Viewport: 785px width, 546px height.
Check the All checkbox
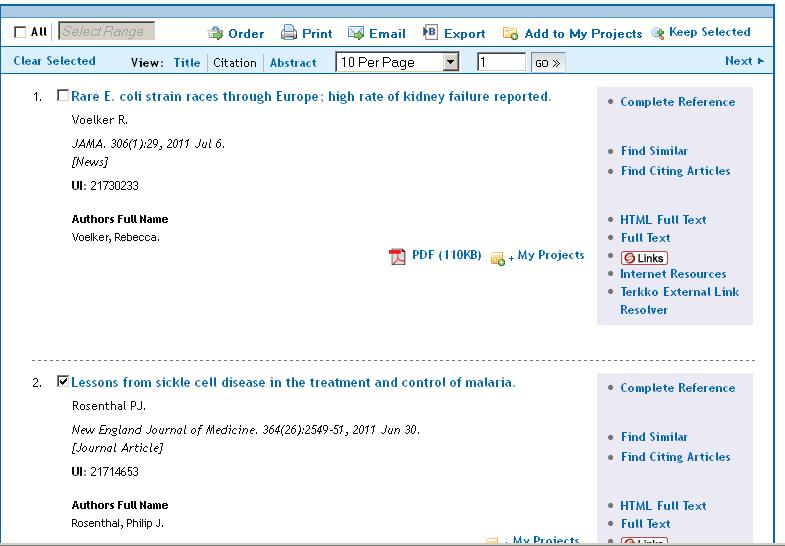click(x=20, y=33)
